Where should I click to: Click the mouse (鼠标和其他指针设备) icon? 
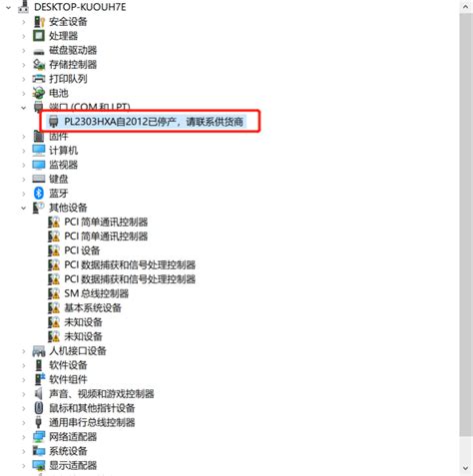[x=39, y=408]
